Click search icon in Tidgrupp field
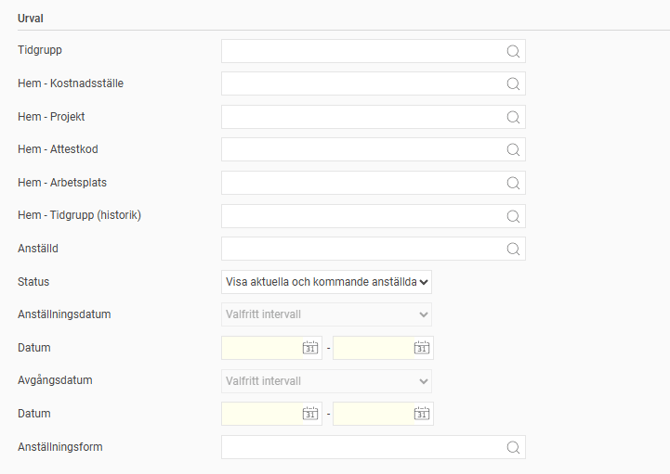 click(513, 52)
